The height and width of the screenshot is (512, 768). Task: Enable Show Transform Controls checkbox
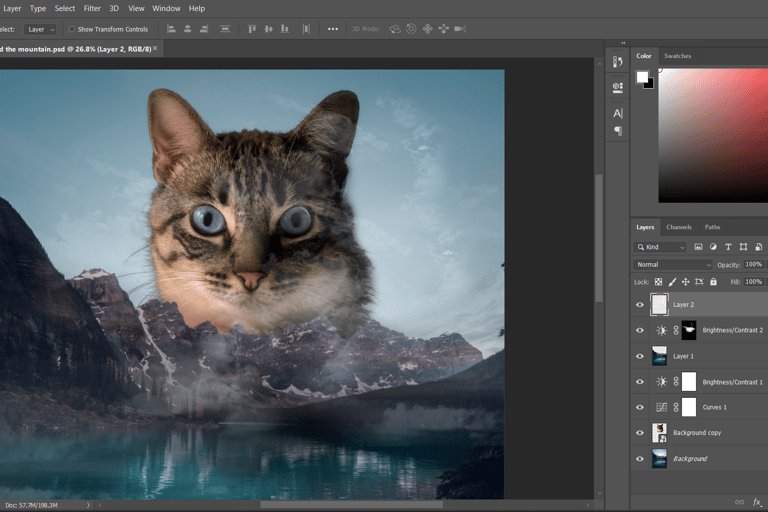click(x=72, y=29)
